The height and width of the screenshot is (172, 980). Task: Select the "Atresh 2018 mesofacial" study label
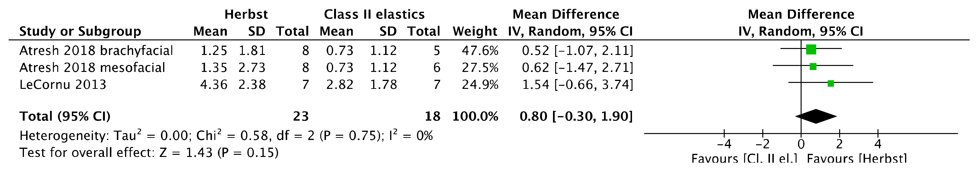click(x=92, y=68)
